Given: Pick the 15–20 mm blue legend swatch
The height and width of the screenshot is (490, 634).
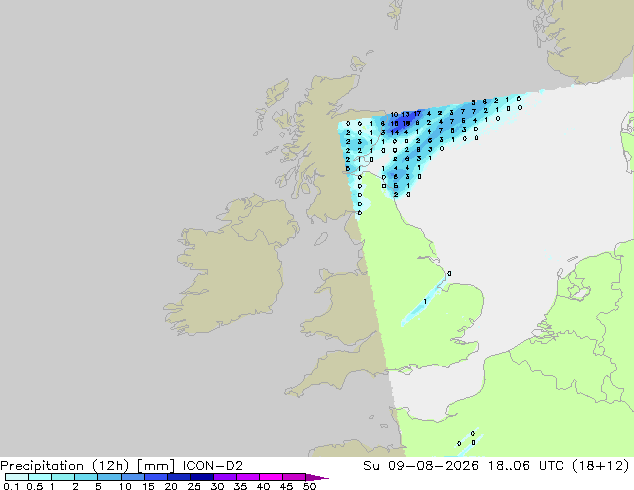Looking at the screenshot, I should point(155,477).
